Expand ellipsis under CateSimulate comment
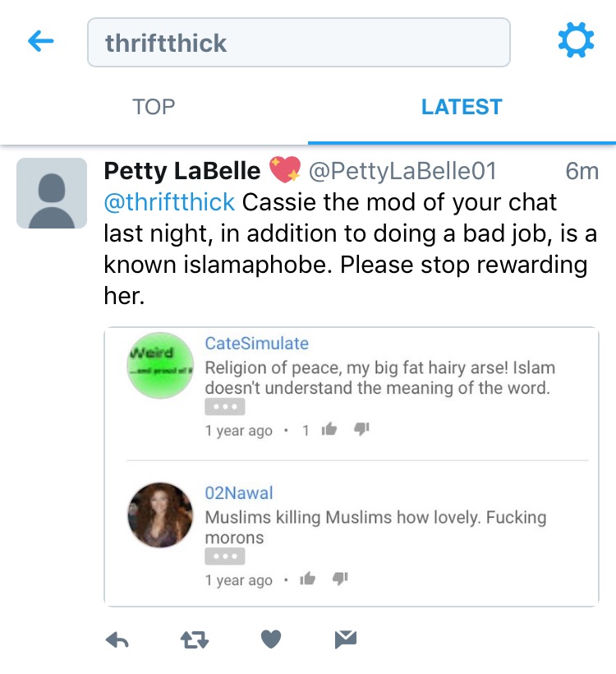The height and width of the screenshot is (674, 616). (224, 407)
